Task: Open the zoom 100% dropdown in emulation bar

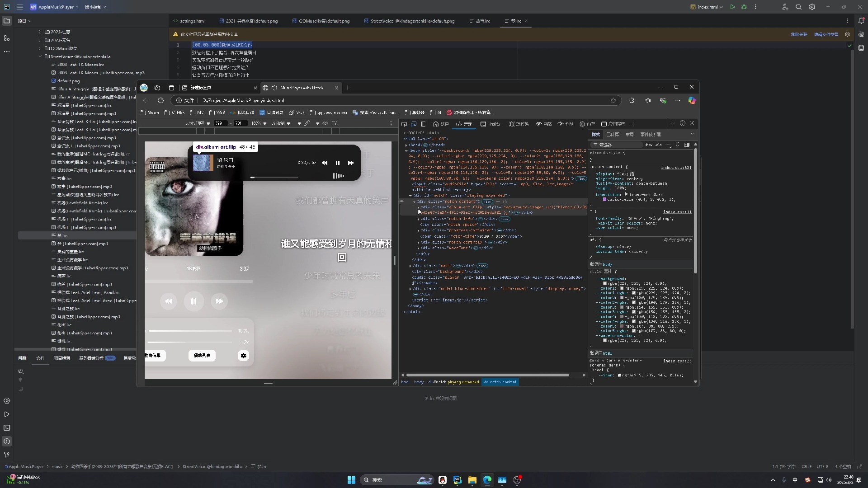Action: click(x=259, y=123)
